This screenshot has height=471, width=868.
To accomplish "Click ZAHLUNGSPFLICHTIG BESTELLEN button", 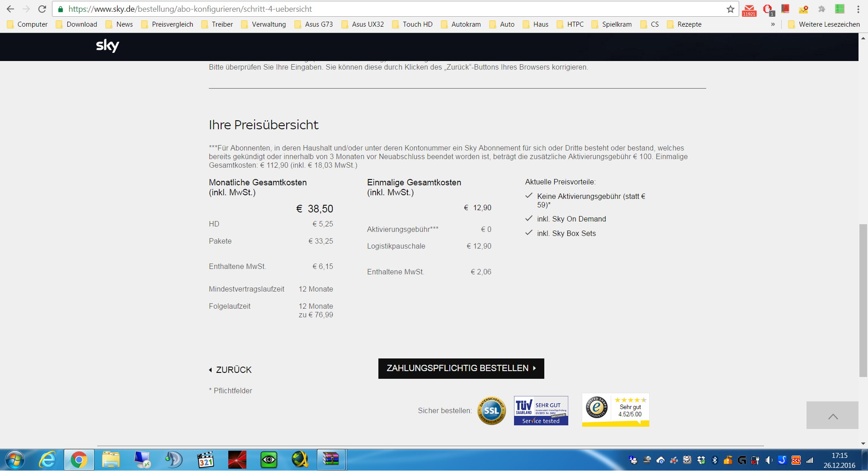I will [461, 368].
